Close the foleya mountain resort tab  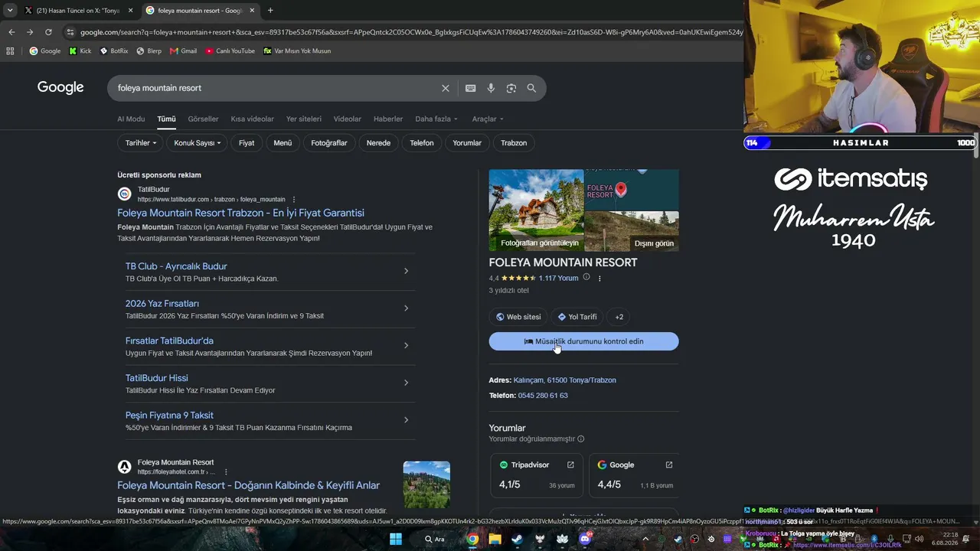pyautogui.click(x=252, y=11)
